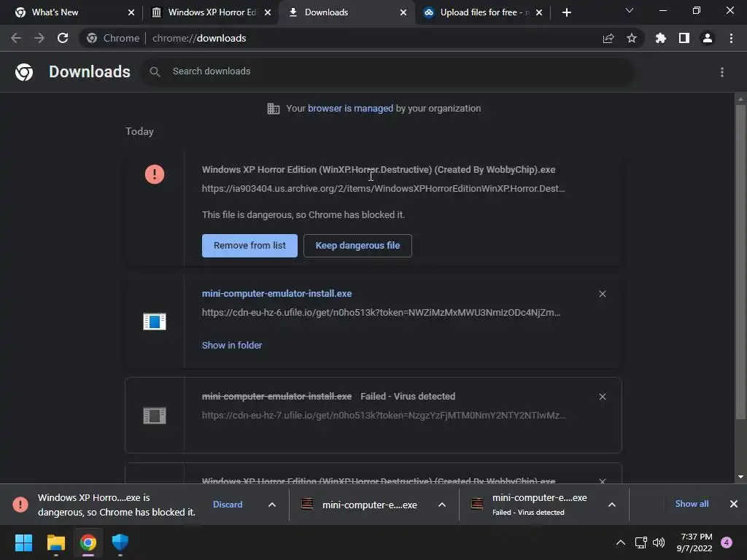Click Show all downloads link
747x560 pixels.
(x=692, y=504)
